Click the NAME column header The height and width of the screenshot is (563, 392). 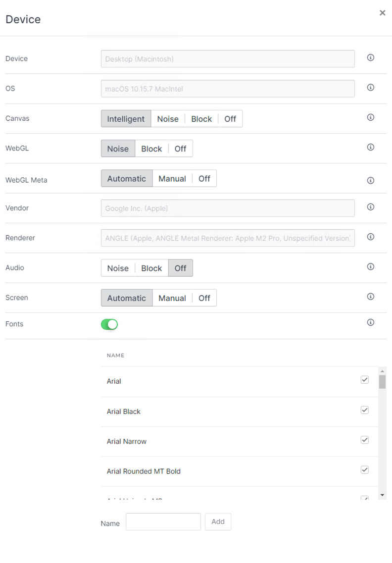click(x=116, y=356)
